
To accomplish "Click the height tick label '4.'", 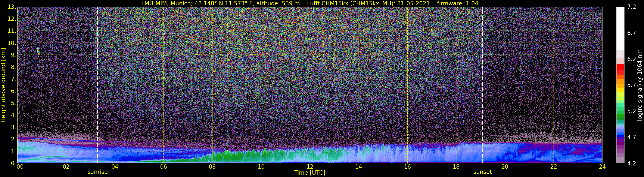I will (13, 115).
